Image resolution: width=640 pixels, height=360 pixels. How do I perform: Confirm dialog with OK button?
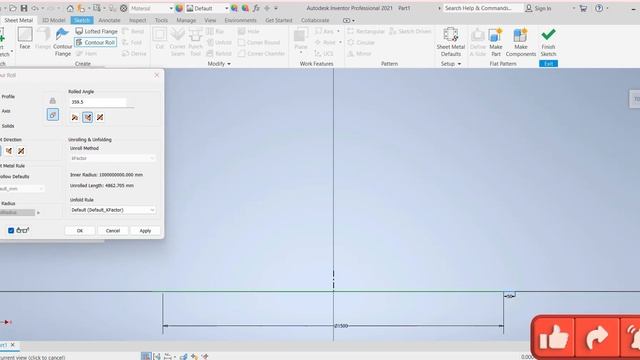coord(80,231)
